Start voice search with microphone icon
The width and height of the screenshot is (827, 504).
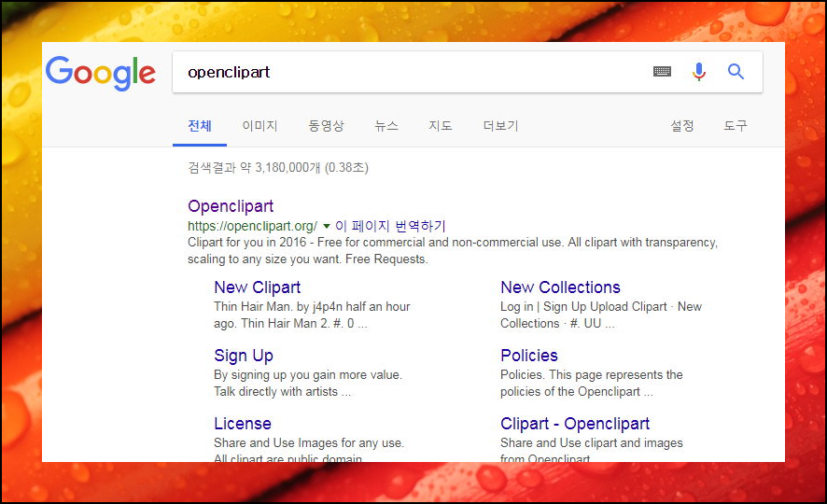[x=699, y=71]
